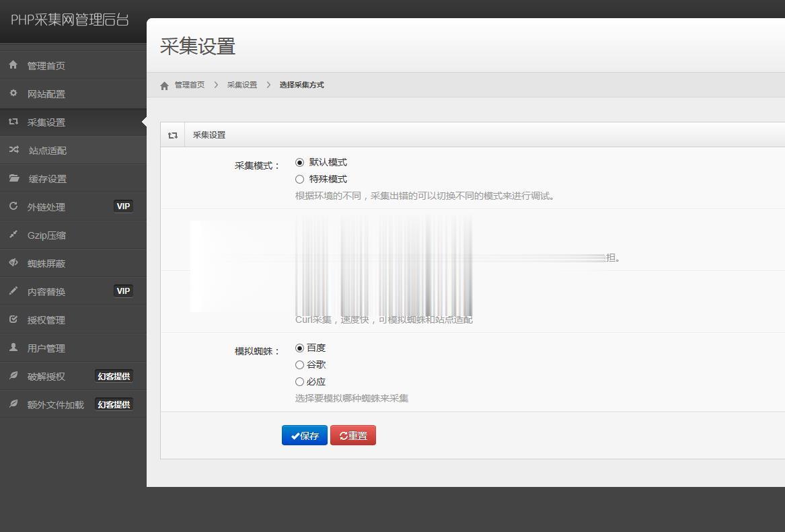Click the home icon beside 管理首页 in sidebar
The width and height of the screenshot is (785, 532).
[13, 65]
